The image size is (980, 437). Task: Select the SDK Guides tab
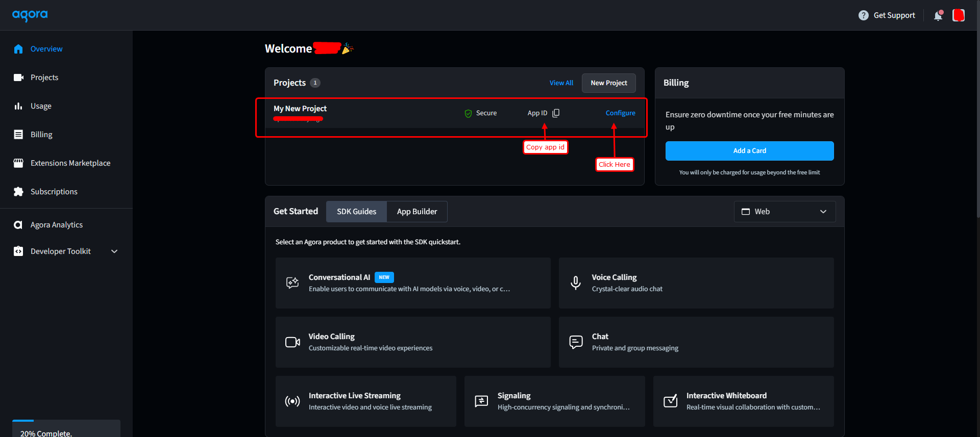(356, 212)
